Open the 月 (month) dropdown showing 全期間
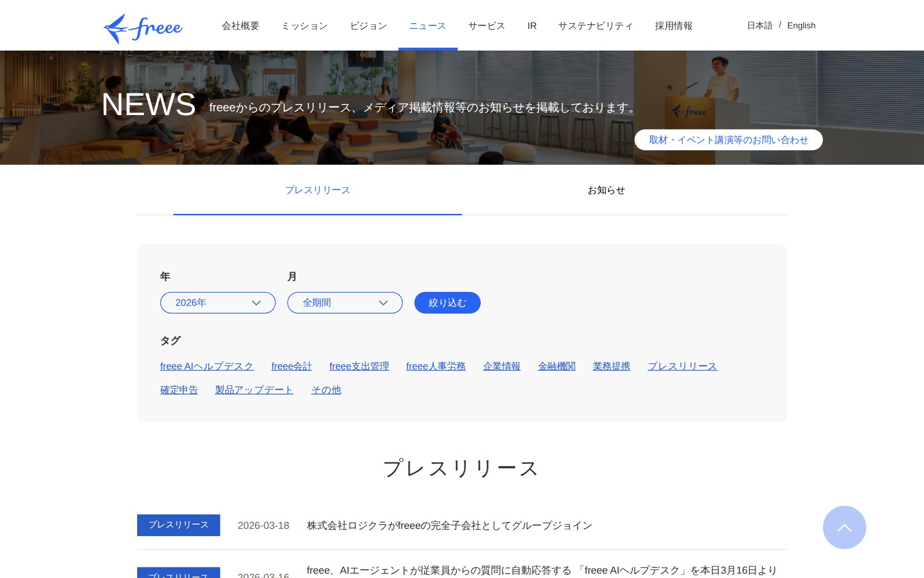Viewport: 924px width, 578px height. click(x=345, y=302)
